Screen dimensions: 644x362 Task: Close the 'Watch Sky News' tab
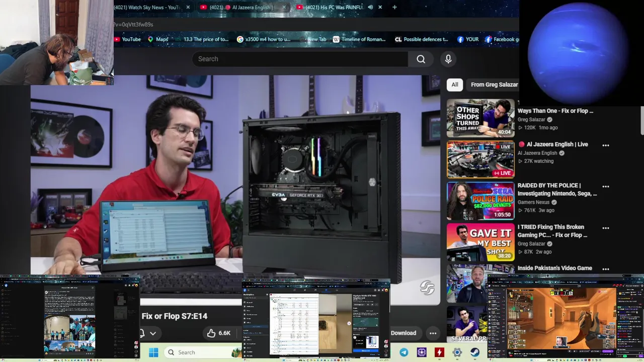tap(188, 7)
